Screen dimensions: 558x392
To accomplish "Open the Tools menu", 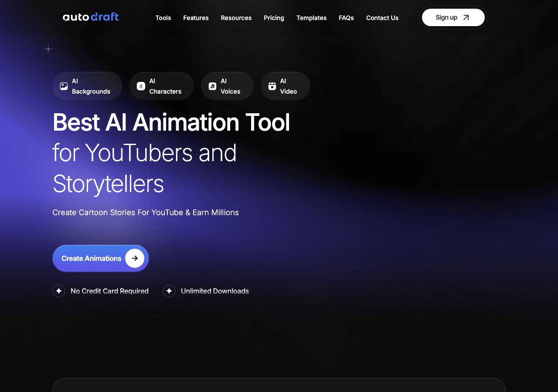I will pos(163,18).
